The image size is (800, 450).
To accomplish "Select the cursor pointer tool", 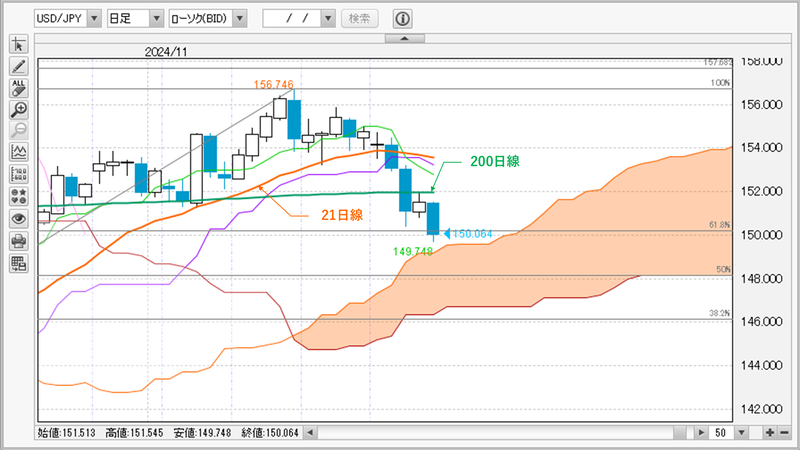I will click(x=19, y=44).
